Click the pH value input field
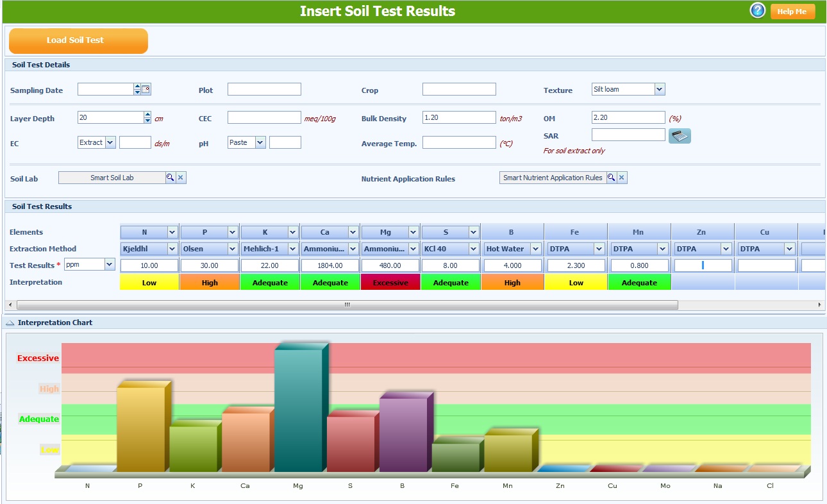 (285, 142)
